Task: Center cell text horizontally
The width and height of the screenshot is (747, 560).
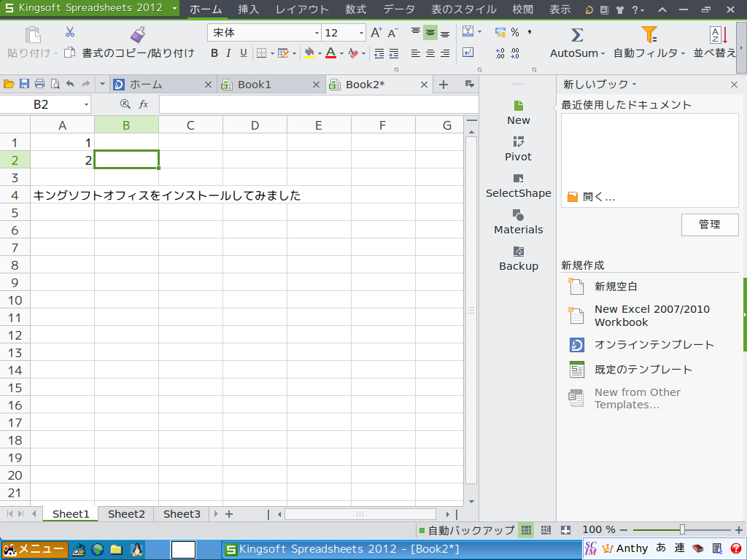Action: (x=430, y=53)
